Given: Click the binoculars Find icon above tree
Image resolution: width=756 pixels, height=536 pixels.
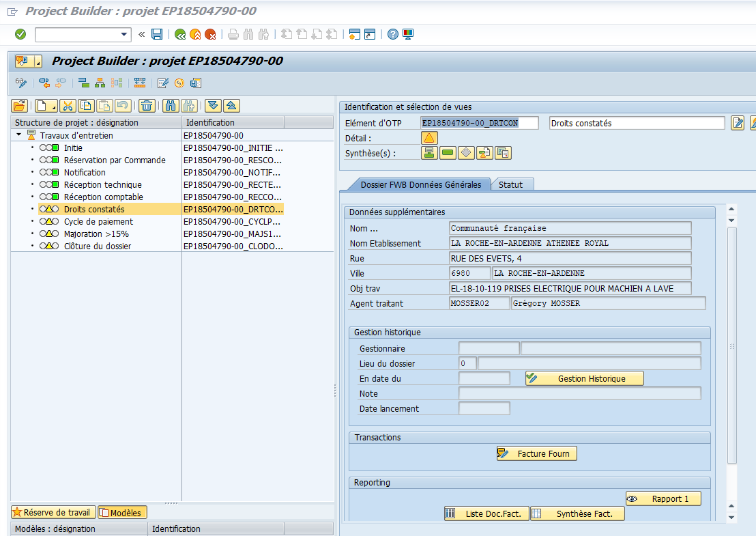Looking at the screenshot, I should [x=171, y=106].
